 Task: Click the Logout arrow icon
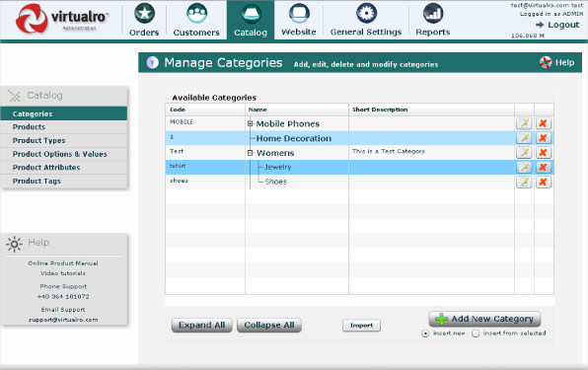tap(540, 25)
